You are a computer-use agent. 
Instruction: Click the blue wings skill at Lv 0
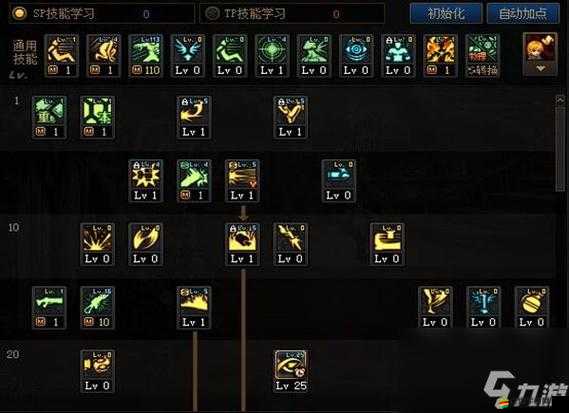(x=188, y=56)
